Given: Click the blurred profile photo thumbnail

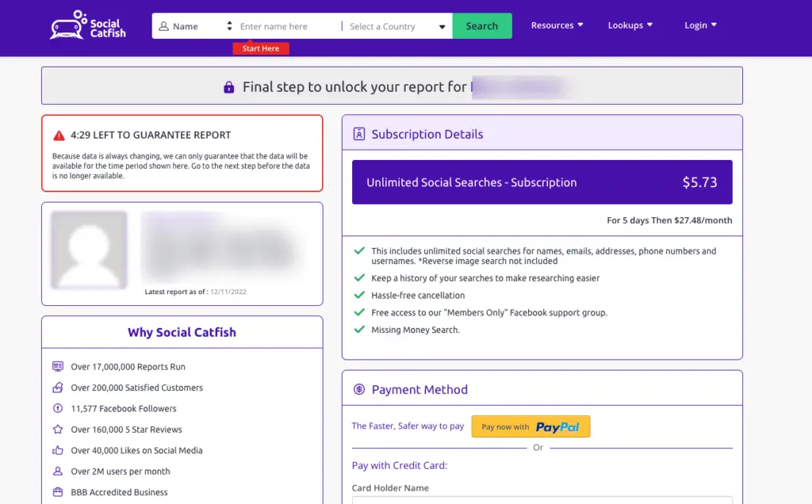Looking at the screenshot, I should click(x=89, y=250).
